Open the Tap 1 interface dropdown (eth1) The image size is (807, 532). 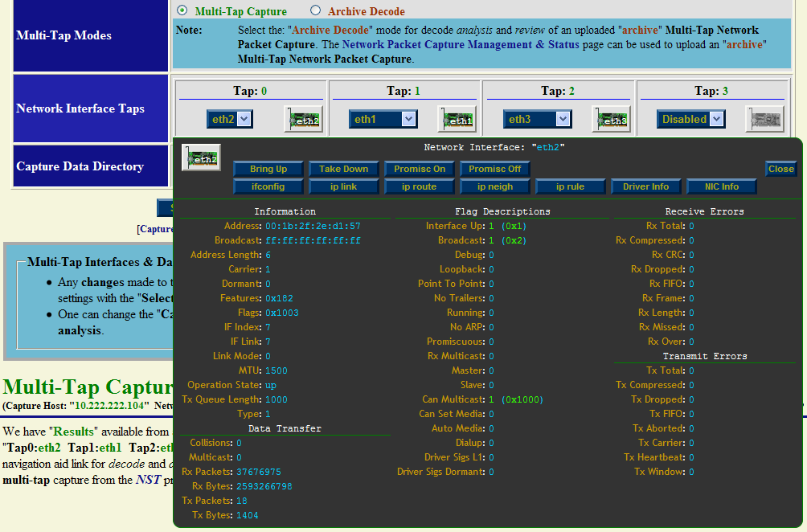[383, 120]
